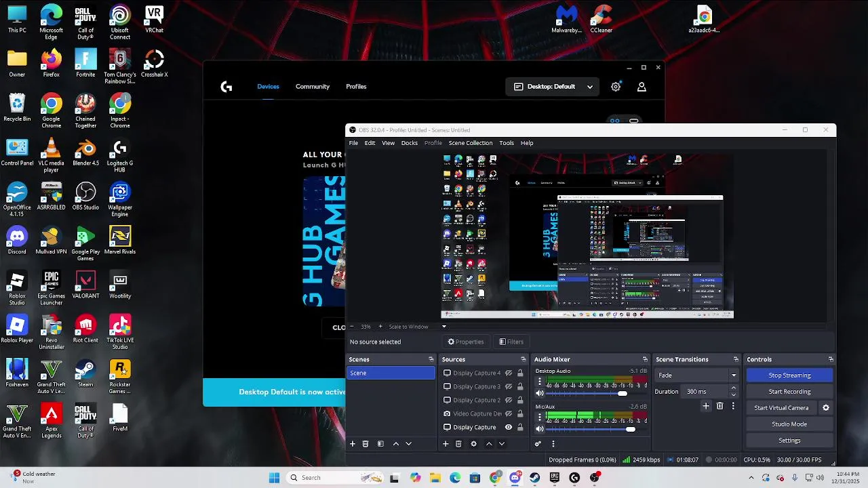Add a new scene with the plus icon
The image size is (868, 488).
[x=353, y=444]
